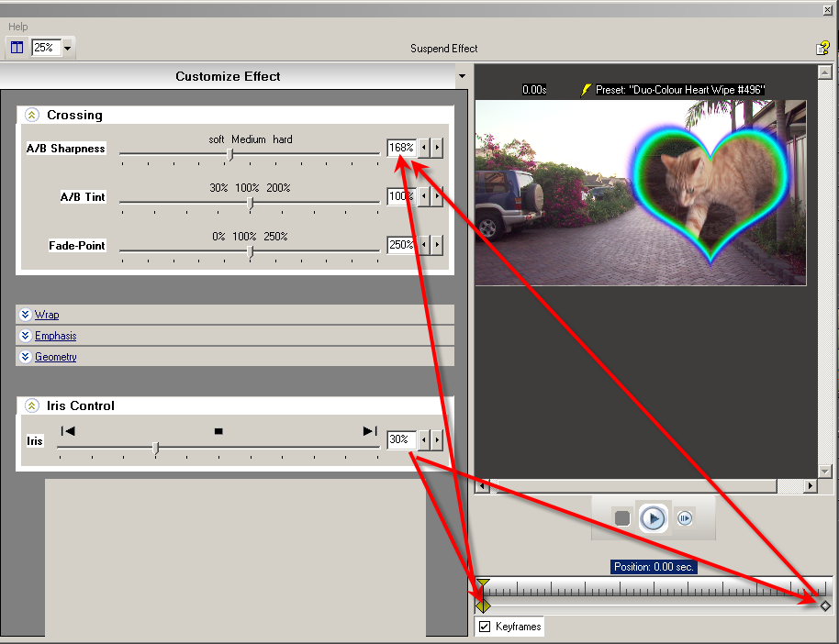839x644 pixels.
Task: Open the Customize Effect header dropdown arrow
Action: click(462, 76)
